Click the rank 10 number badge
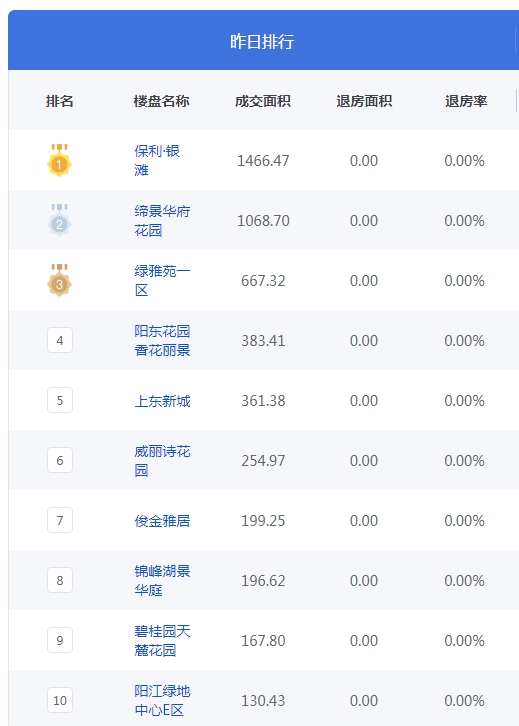This screenshot has height=726, width=519. click(60, 700)
